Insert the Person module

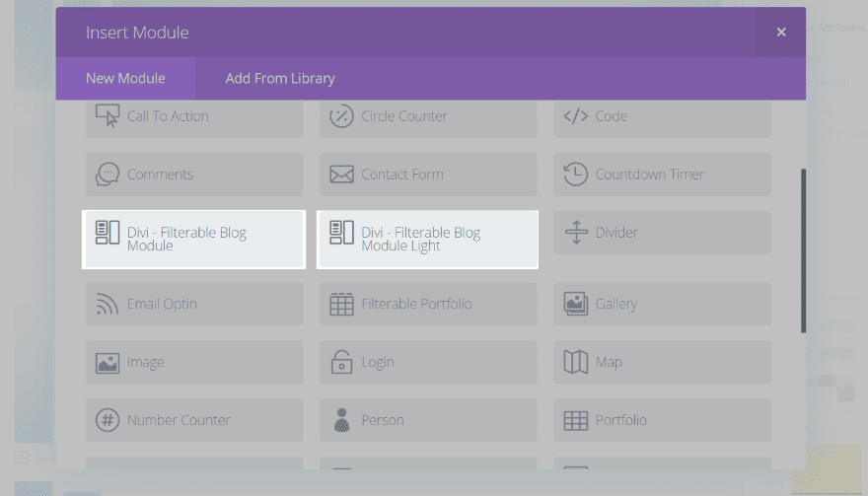[428, 420]
